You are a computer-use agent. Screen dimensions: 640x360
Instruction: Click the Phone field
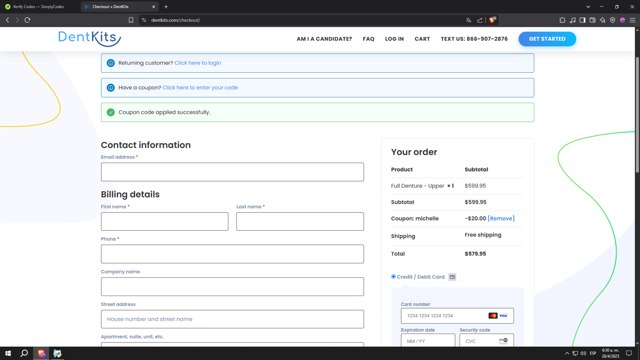[x=232, y=254]
